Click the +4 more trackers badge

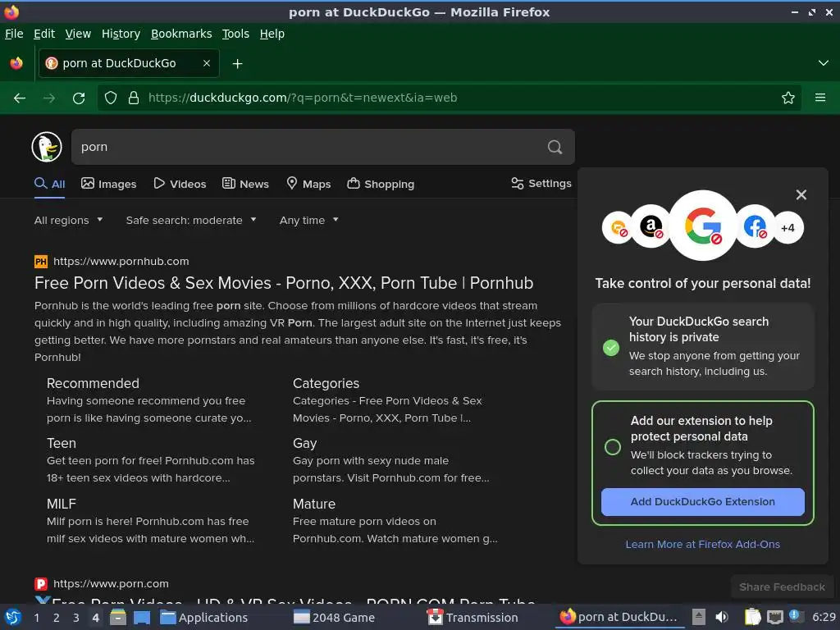787,228
